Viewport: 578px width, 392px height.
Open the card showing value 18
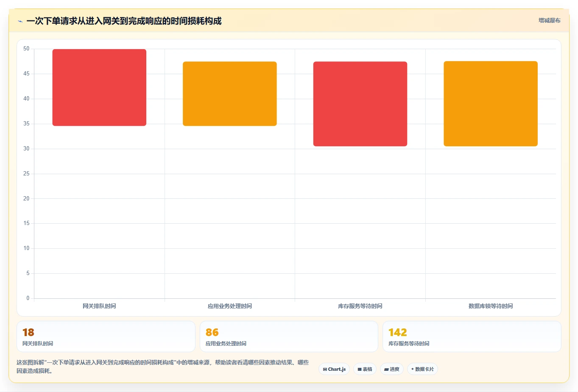106,336
